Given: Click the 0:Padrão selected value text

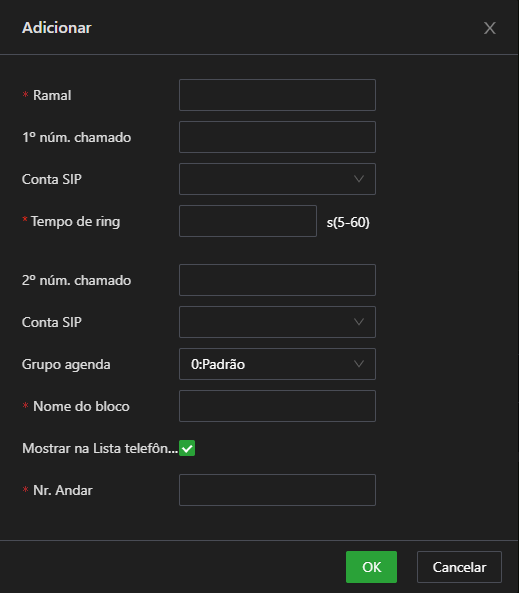Looking at the screenshot, I should point(218,364).
